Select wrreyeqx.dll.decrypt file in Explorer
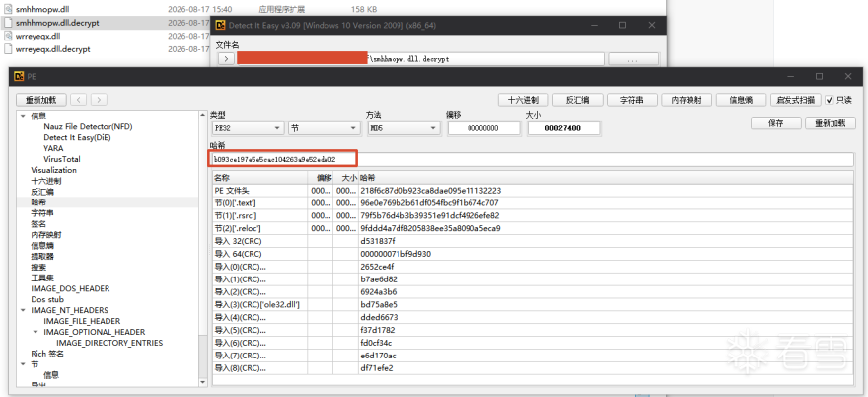Viewport: 868px width, 397px height. [52, 49]
